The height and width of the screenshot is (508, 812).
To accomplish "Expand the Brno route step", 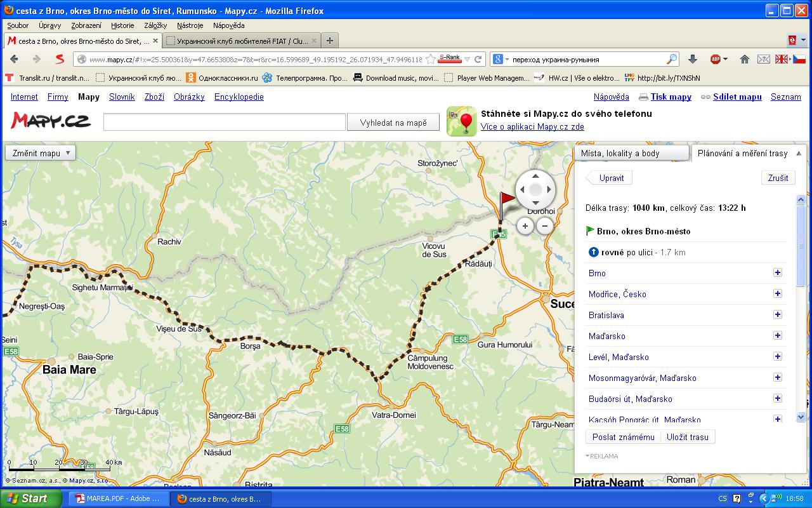I will click(777, 273).
